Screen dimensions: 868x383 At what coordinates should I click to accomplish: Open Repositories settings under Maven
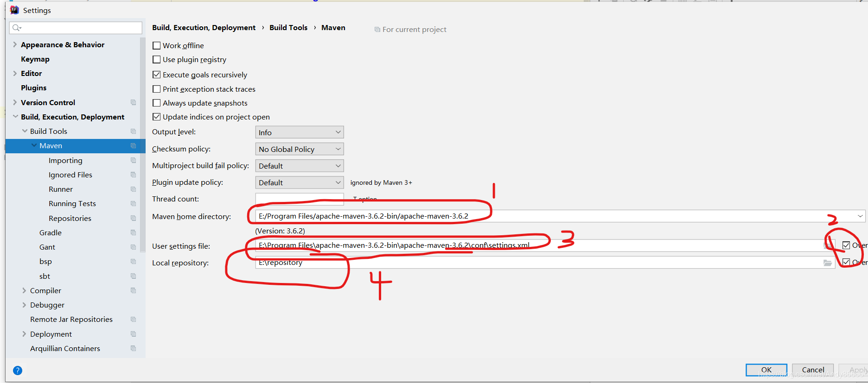pos(70,218)
